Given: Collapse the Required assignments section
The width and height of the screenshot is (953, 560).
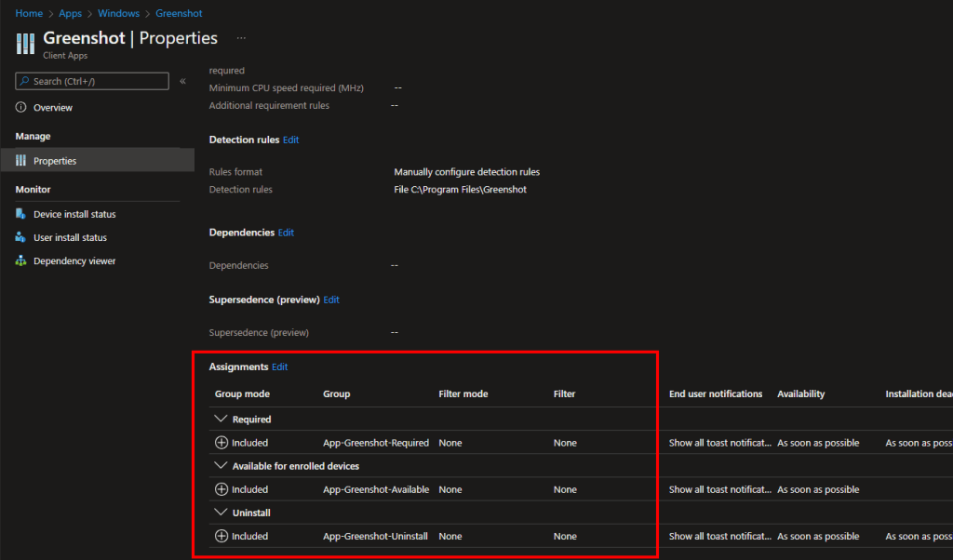Looking at the screenshot, I should [x=221, y=420].
